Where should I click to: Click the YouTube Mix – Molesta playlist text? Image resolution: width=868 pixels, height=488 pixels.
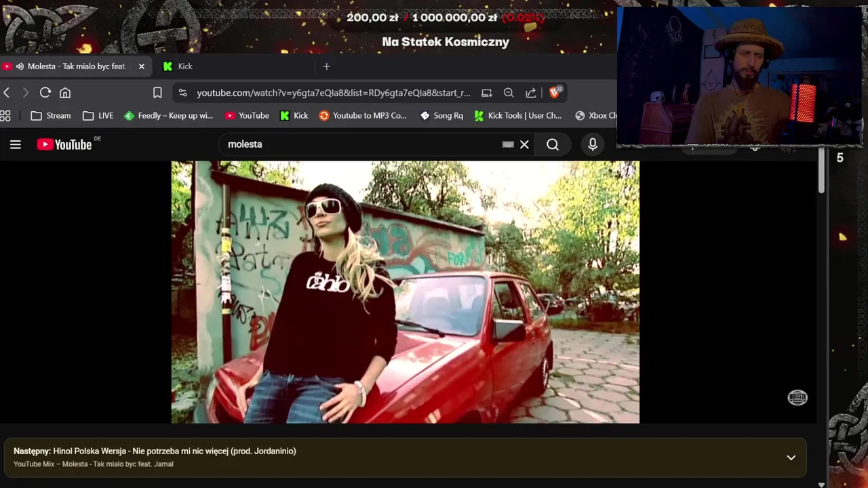[x=94, y=464]
